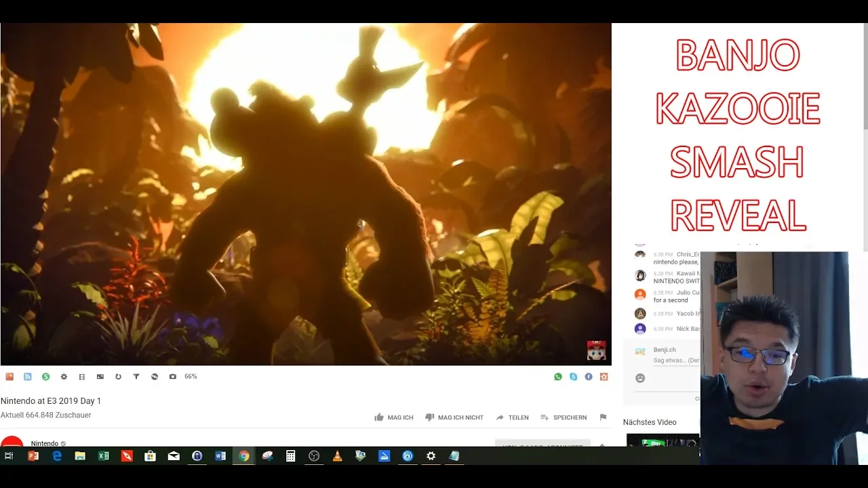Screen dimensions: 868x488
Task: Open Microsoft Store from the taskbar
Action: (x=150, y=456)
